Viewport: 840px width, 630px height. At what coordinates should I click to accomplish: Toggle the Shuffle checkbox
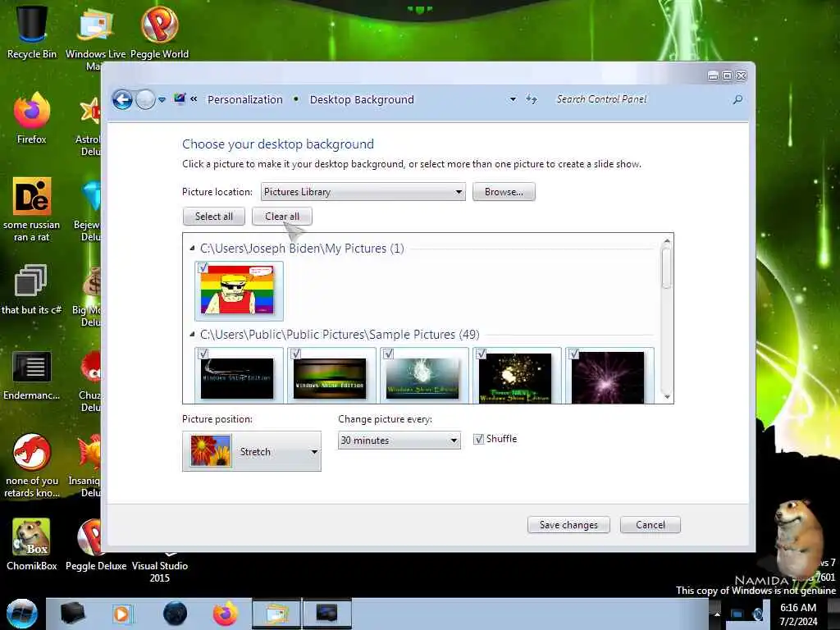coord(478,440)
